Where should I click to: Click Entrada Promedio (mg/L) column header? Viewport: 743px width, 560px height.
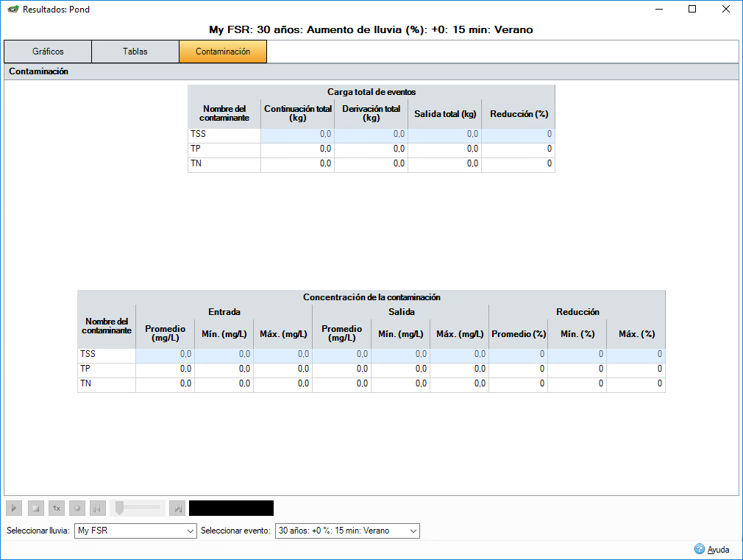[165, 333]
